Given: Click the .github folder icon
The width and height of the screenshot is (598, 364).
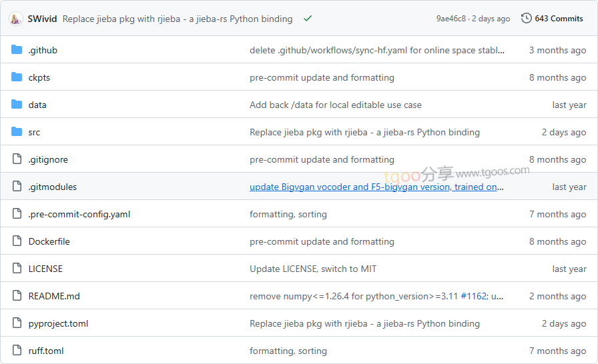Looking at the screenshot, I should (17, 50).
